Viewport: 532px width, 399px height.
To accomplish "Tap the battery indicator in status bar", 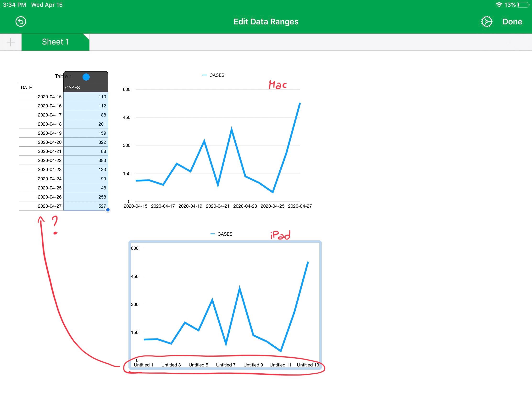I will pyautogui.click(x=523, y=5).
